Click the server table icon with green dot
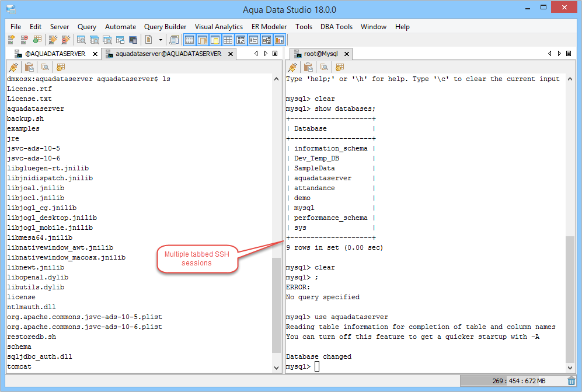582x392 pixels. click(x=37, y=40)
